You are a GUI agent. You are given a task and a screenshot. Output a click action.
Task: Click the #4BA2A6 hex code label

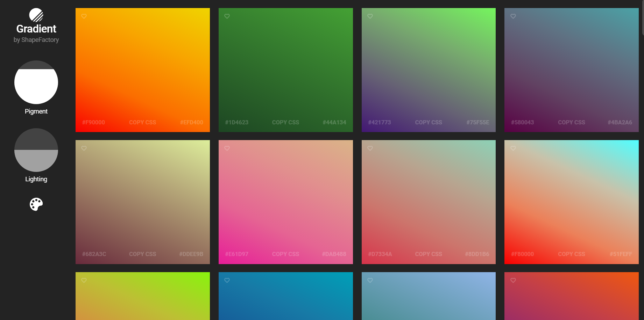[620, 122]
